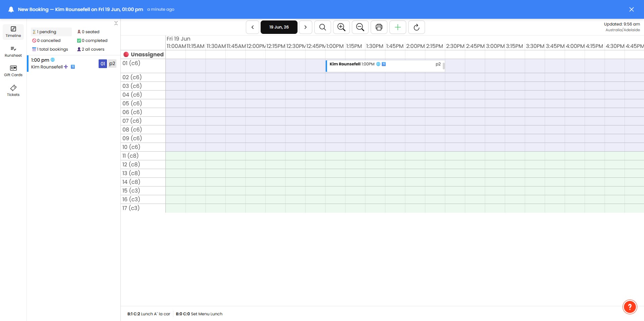Image resolution: width=644 pixels, height=321 pixels.
Task: Click table 01 badge on booking
Action: click(x=103, y=63)
